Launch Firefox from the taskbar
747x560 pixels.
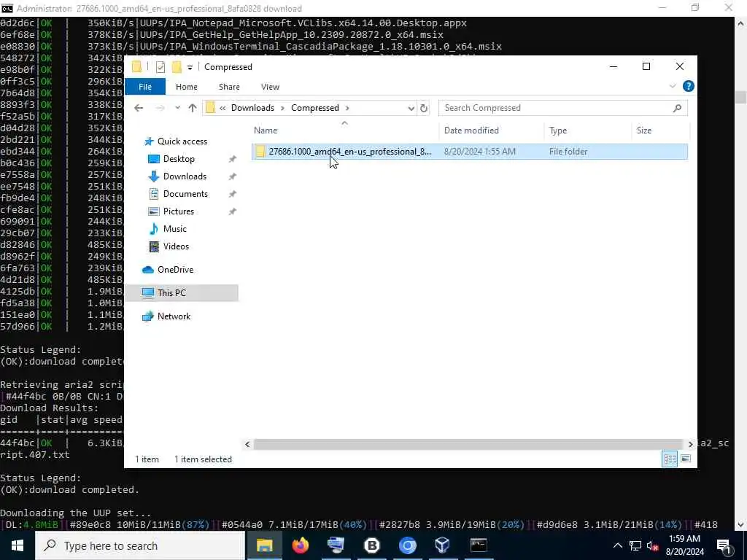[x=300, y=545]
